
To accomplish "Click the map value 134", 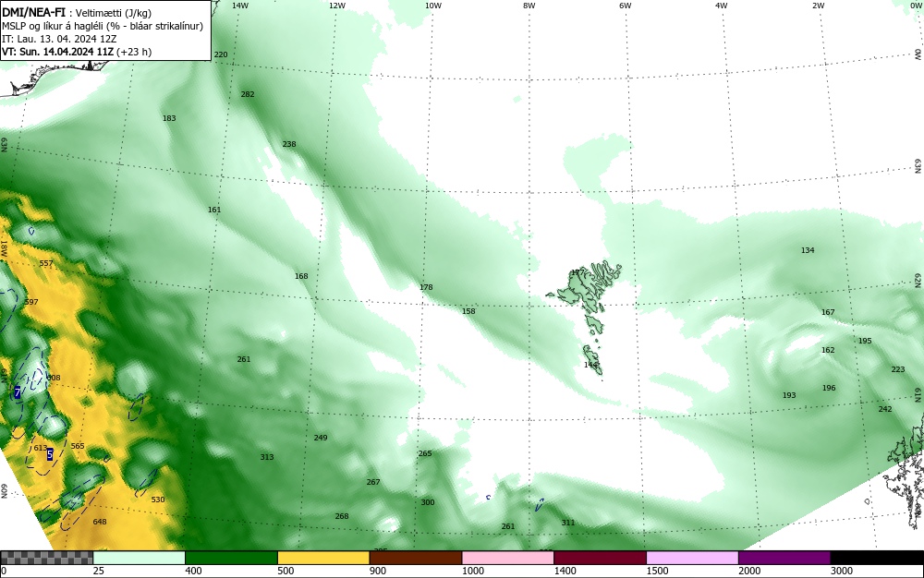I will pos(808,251).
